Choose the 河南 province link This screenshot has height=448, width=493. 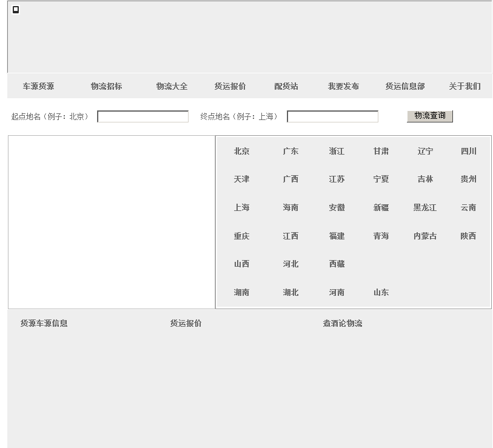pos(337,293)
